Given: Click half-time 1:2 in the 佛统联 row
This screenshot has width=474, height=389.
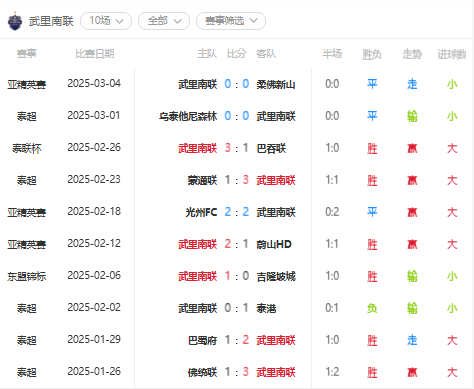Looking at the screenshot, I should point(332,372).
